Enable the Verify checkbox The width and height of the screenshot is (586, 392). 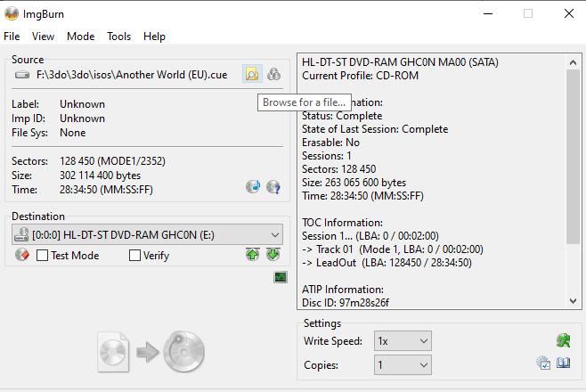point(134,255)
